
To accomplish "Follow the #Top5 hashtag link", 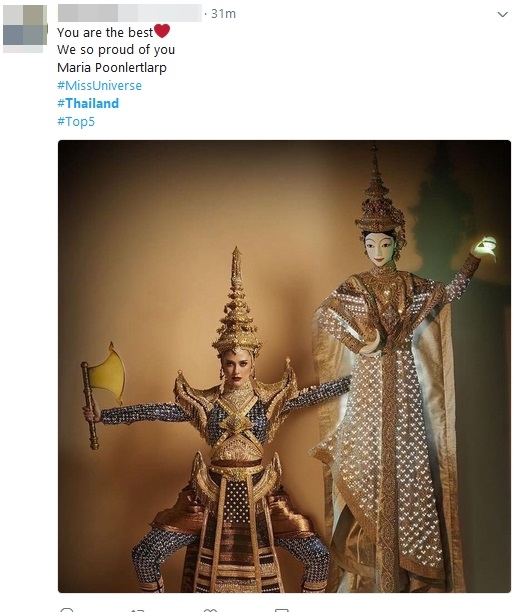I will [x=76, y=121].
